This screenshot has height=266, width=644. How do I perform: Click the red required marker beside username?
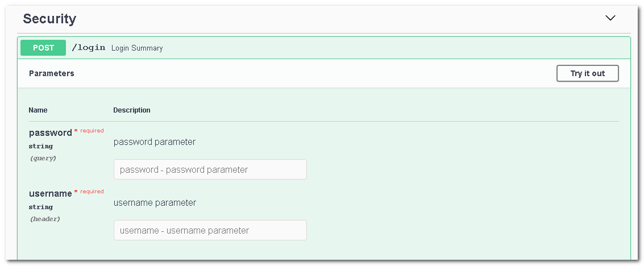[x=92, y=192]
